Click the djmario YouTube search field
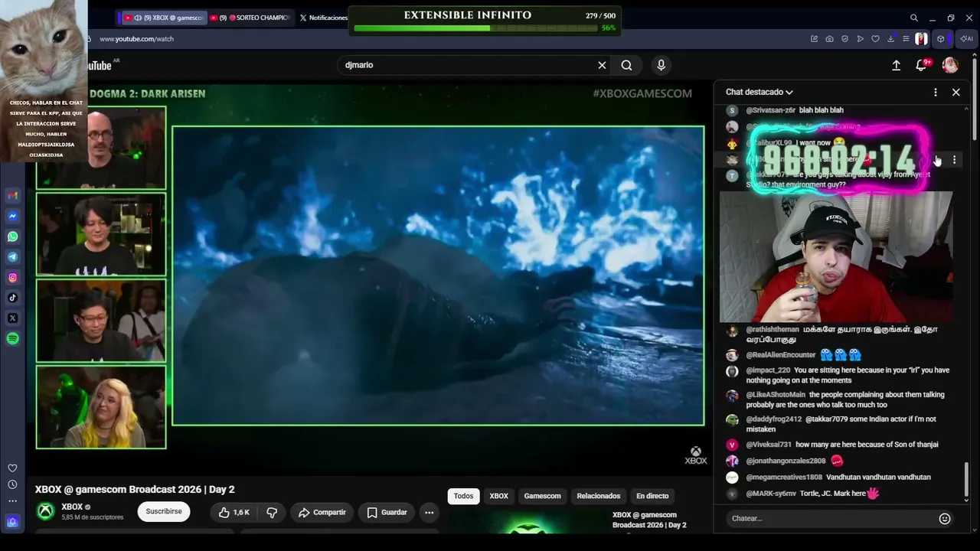The width and height of the screenshot is (980, 551). [x=467, y=65]
